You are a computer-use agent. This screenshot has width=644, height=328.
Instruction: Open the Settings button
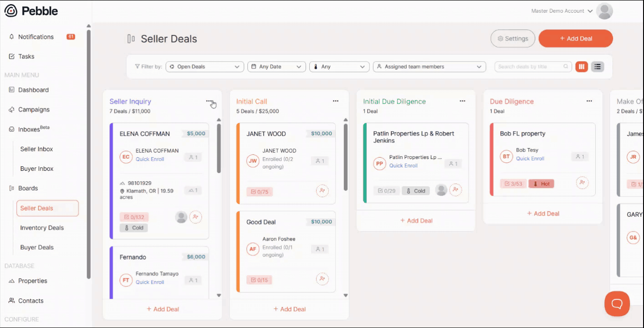click(x=513, y=39)
